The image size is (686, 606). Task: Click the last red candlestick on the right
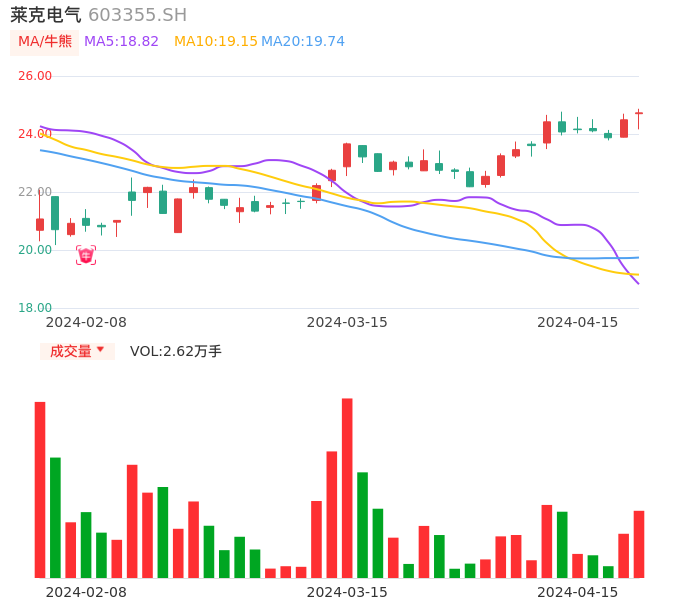click(x=639, y=113)
